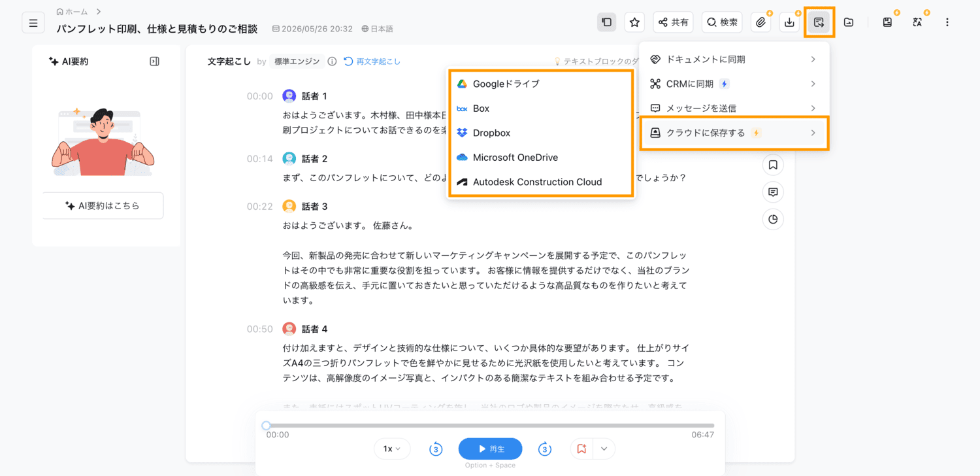This screenshot has width=980, height=476.
Task: Open the bookmark dropdown arrow in player
Action: tap(604, 449)
